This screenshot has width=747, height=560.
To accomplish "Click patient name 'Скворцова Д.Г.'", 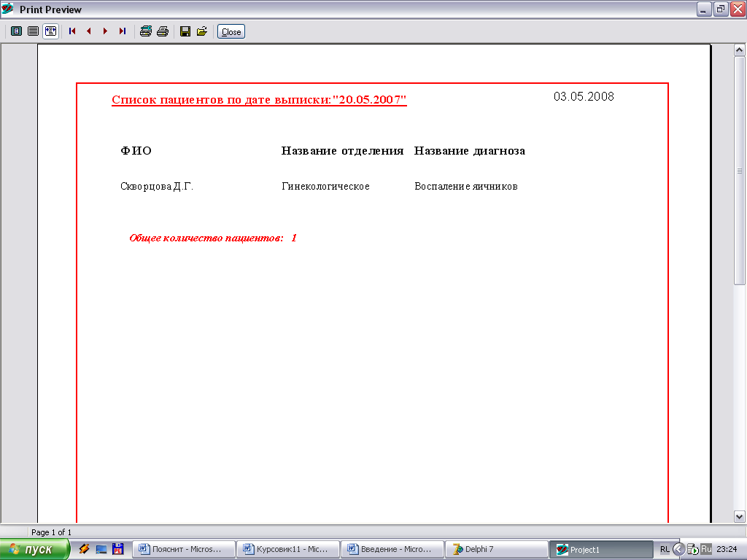I will coord(157,186).
